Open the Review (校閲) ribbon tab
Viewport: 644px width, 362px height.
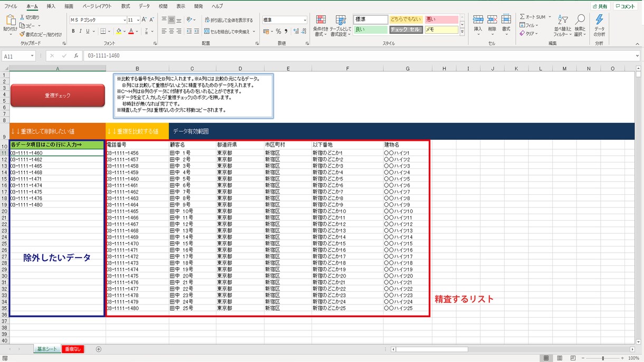163,6
